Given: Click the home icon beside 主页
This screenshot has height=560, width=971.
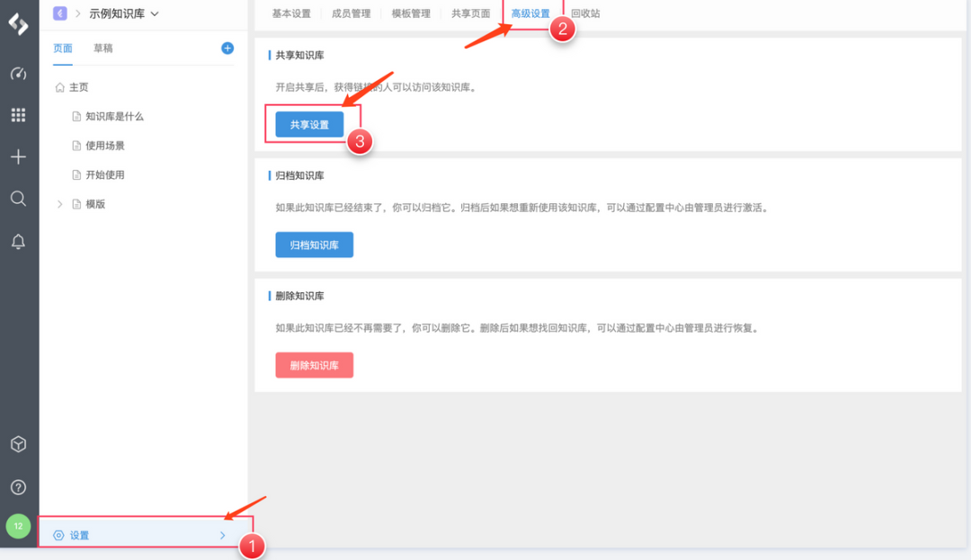Looking at the screenshot, I should coord(59,87).
